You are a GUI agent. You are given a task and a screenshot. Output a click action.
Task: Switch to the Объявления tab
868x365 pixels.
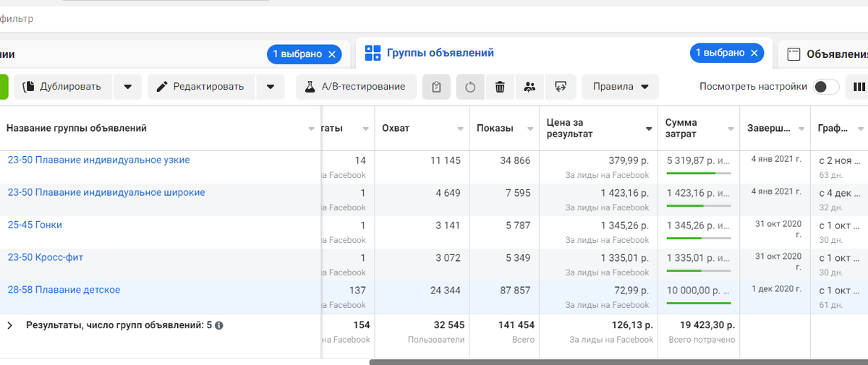click(837, 53)
